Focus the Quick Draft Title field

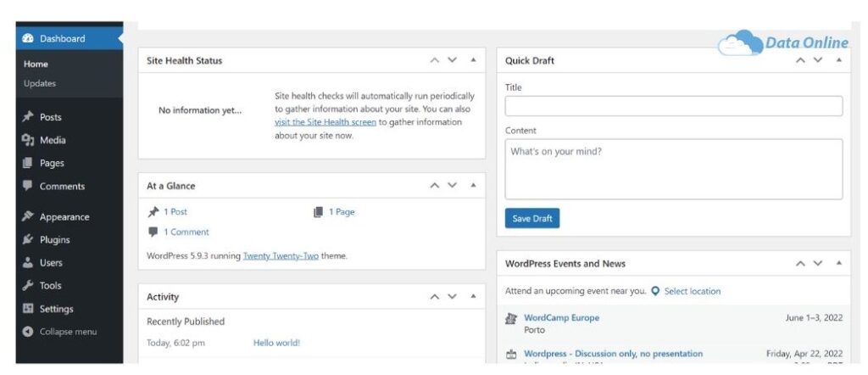(x=674, y=106)
